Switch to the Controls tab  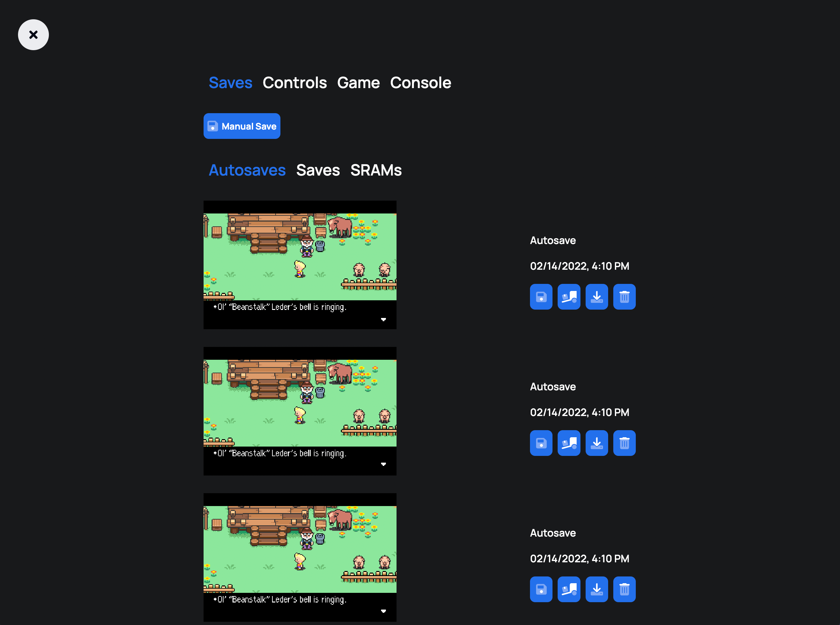tap(294, 83)
